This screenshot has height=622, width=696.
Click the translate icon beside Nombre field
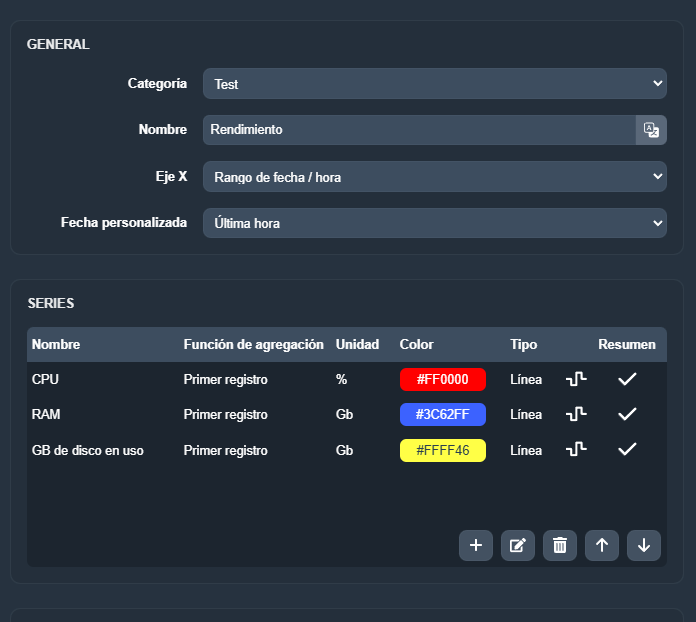651,130
